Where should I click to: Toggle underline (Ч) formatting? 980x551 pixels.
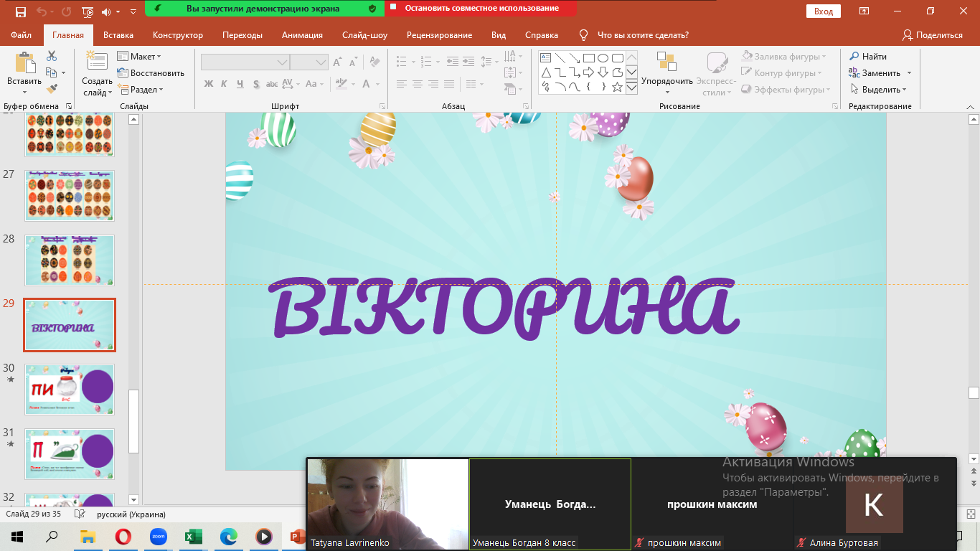tap(240, 84)
